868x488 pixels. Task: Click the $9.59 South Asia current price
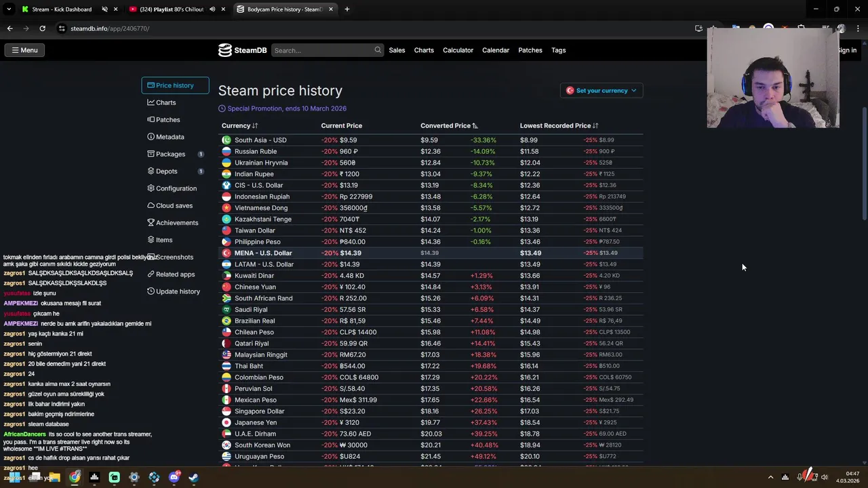(349, 140)
